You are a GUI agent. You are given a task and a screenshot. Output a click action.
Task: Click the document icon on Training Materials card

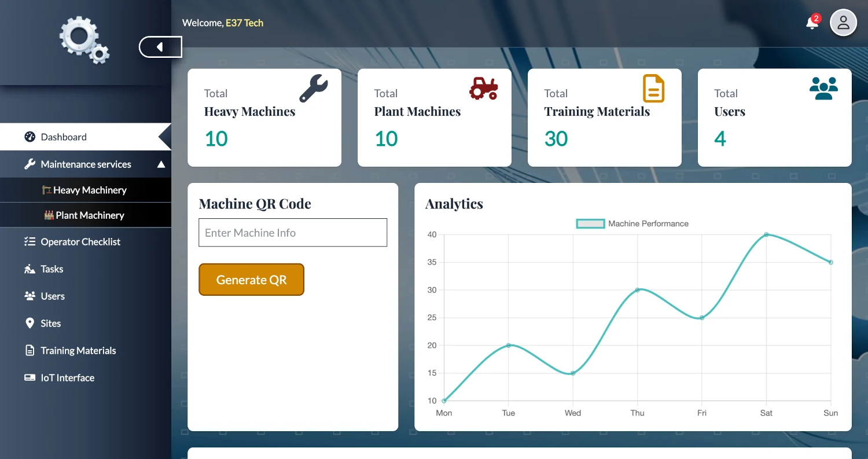pyautogui.click(x=654, y=89)
